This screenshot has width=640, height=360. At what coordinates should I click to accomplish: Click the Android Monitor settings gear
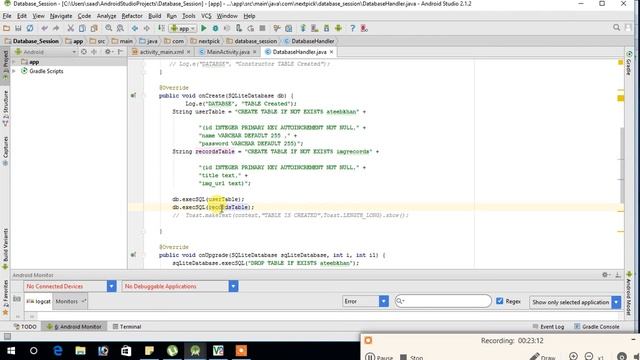tap(605, 275)
